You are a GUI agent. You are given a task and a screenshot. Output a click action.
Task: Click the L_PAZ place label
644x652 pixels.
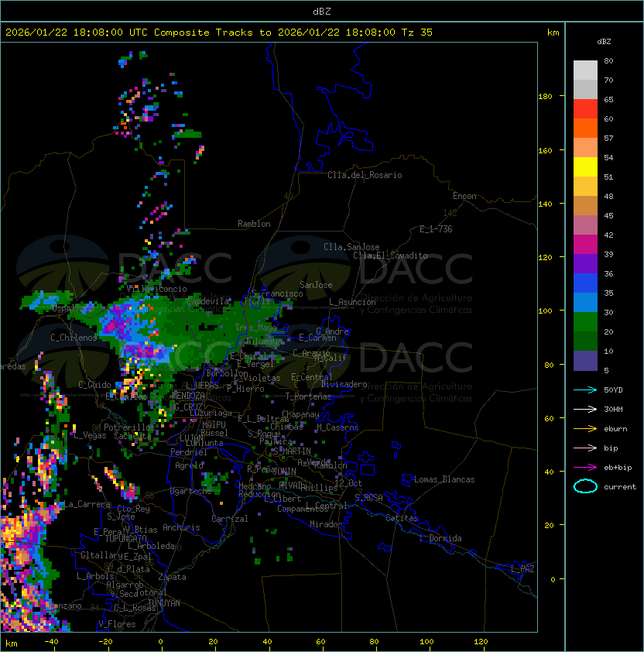pos(522,569)
